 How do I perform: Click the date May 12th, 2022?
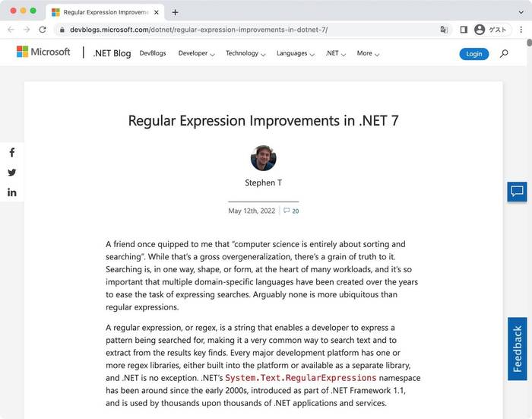tap(252, 211)
